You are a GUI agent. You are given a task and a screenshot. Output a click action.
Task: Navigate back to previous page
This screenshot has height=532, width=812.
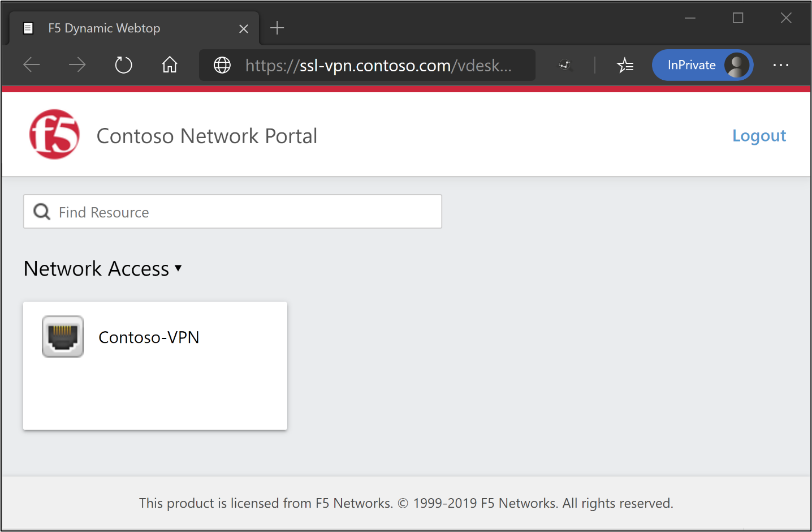click(x=32, y=65)
